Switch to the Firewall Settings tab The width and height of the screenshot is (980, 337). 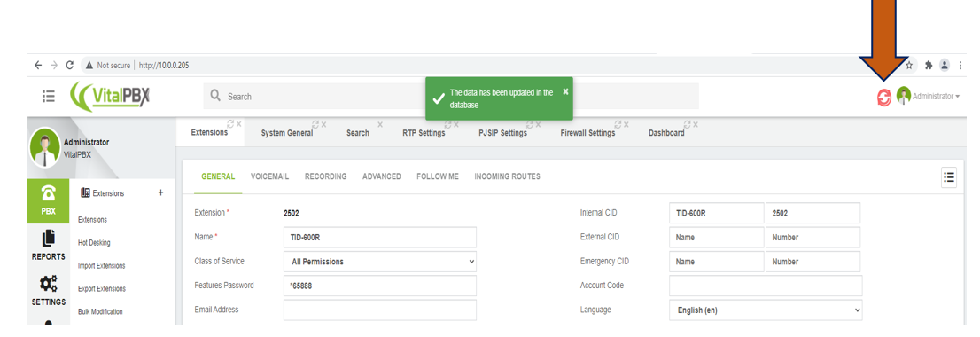coord(587,133)
